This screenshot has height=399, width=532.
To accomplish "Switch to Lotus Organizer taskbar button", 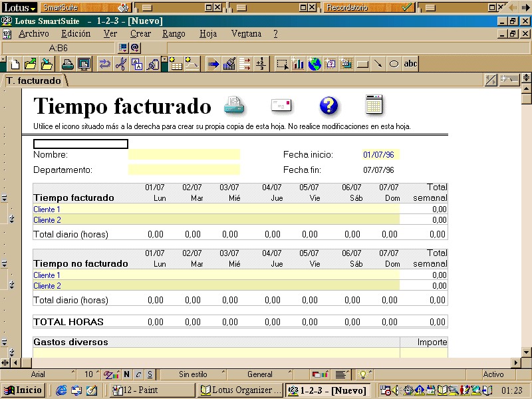I will point(240,390).
